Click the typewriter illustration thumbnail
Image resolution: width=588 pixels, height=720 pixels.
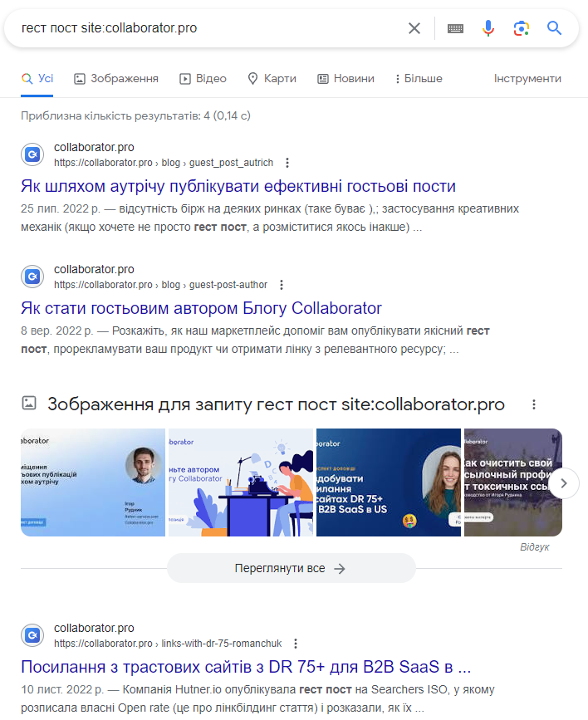coord(241,482)
